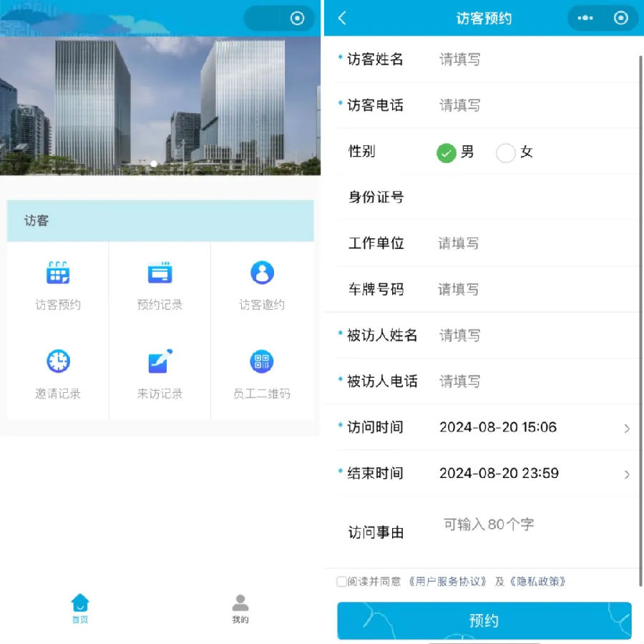
Task: Open the 邀请记录 clock icon
Action: click(58, 361)
